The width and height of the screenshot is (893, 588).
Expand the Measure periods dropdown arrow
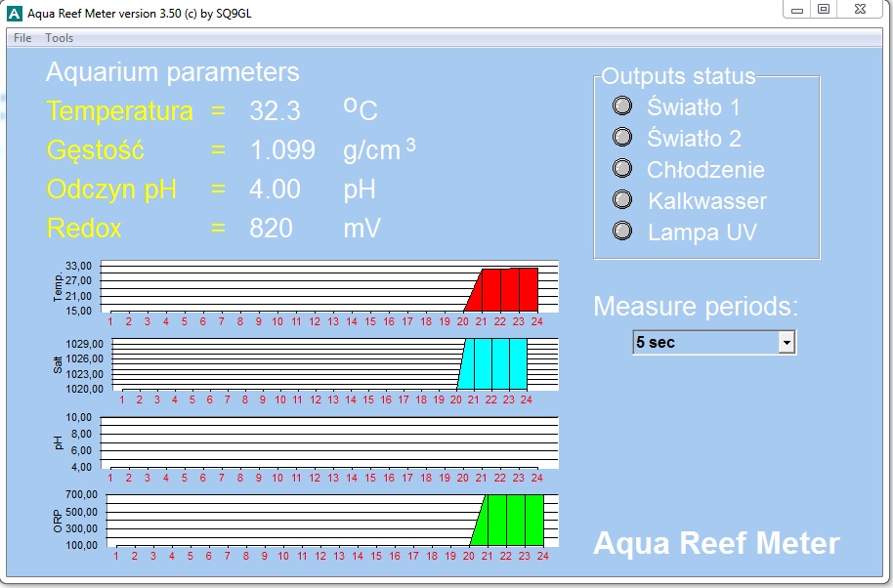786,343
